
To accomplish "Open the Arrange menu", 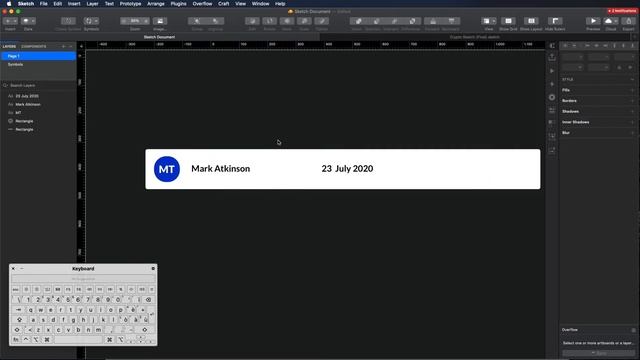I will 156,4.
